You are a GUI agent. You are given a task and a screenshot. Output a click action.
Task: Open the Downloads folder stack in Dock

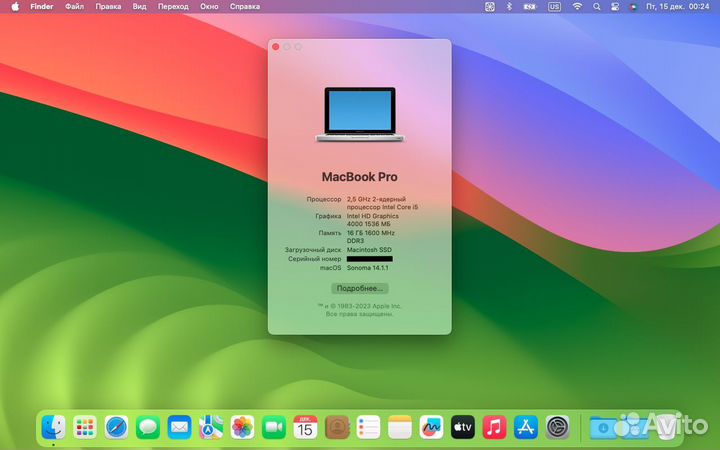pos(603,428)
